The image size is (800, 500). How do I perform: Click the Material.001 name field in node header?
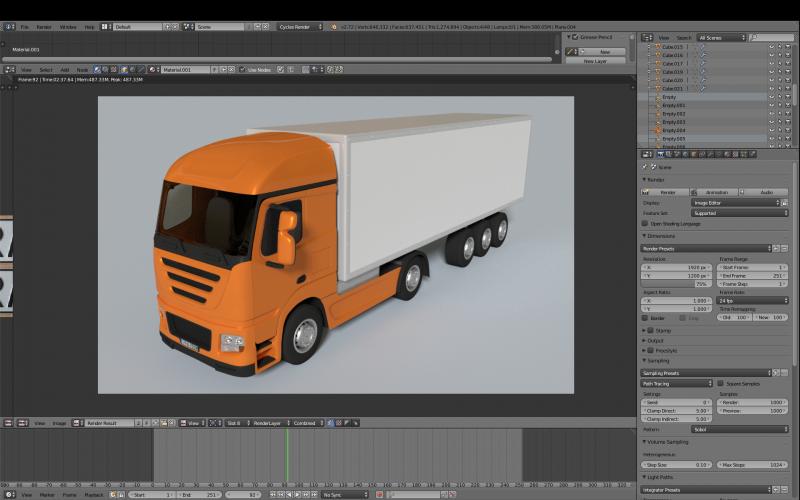pyautogui.click(x=185, y=69)
